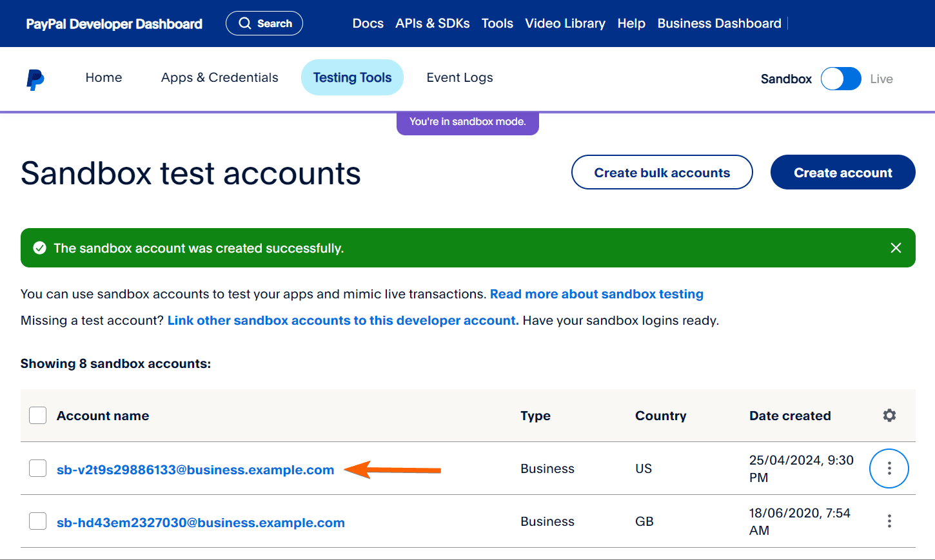
Task: Open the sb-v2t9s29886133@business.example.com account link
Action: pos(195,470)
